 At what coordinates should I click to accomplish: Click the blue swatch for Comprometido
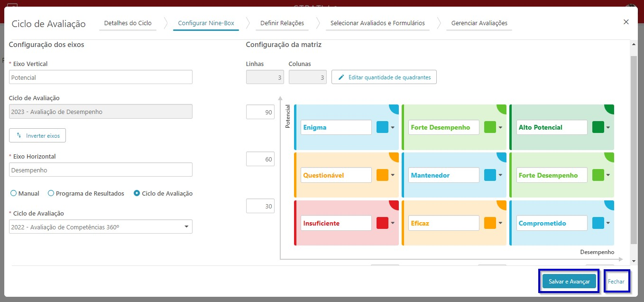coord(598,223)
